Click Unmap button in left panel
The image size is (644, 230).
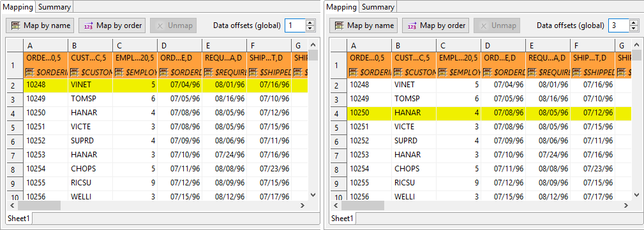click(174, 25)
